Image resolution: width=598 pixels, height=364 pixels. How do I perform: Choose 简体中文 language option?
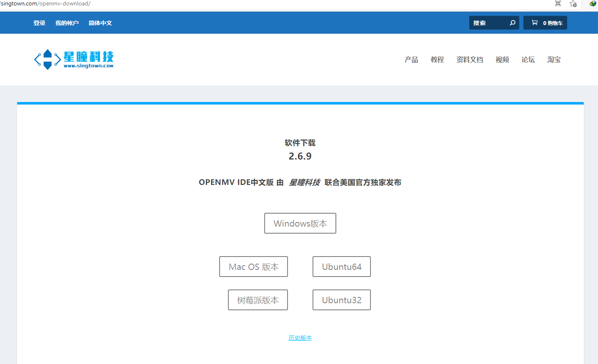coord(100,23)
